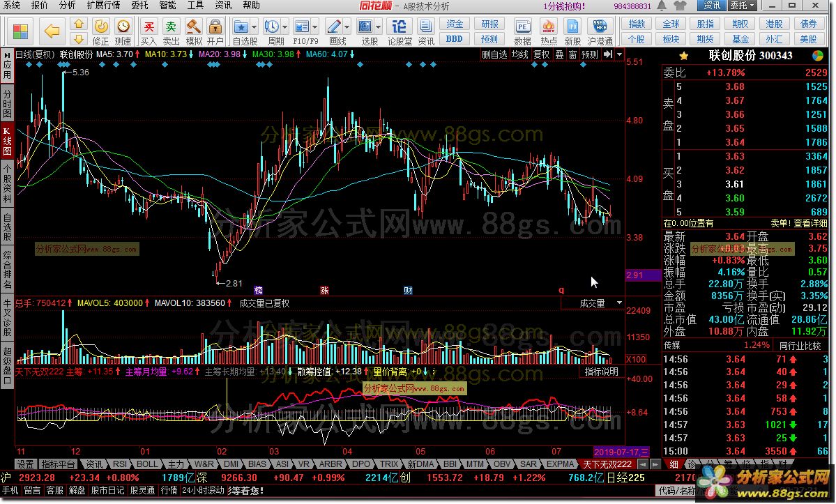Open the 智能 menu
Screen dimensions: 836x504
coord(167,6)
